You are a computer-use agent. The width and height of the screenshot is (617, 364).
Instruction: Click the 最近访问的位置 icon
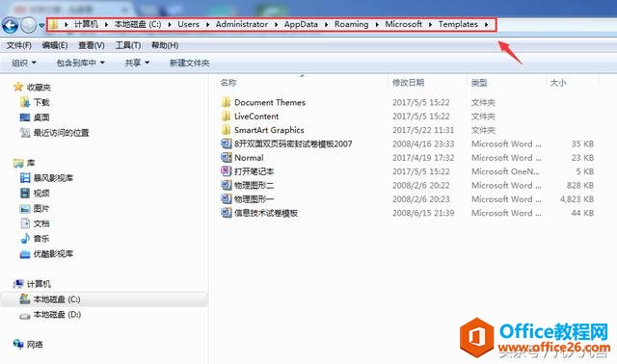point(25,133)
